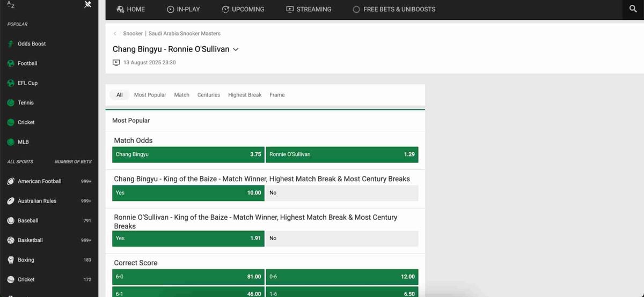644x297 pixels.
Task: Go back with the breadcrumb chevron
Action: 115,33
